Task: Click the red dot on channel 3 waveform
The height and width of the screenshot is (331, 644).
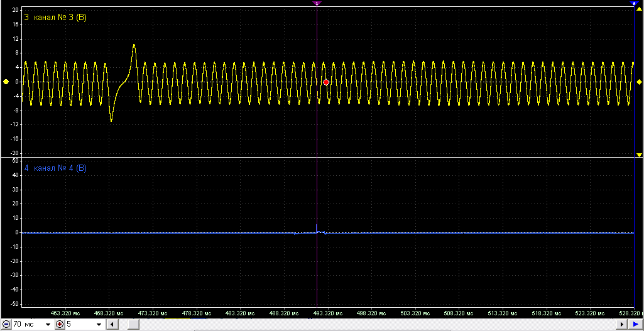Action: pos(326,82)
